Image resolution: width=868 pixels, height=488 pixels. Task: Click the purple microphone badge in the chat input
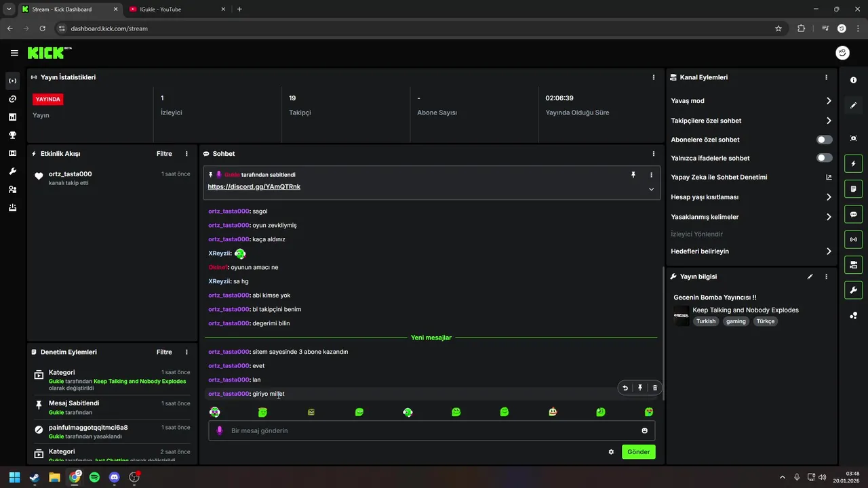tap(219, 430)
